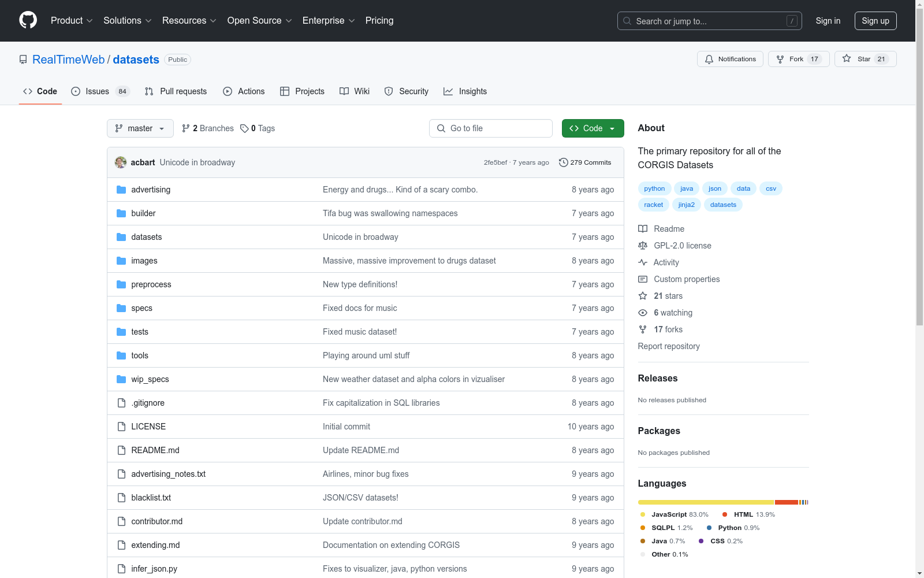924x578 pixels.
Task: Switch to the Pull requests tab
Action: [x=176, y=91]
